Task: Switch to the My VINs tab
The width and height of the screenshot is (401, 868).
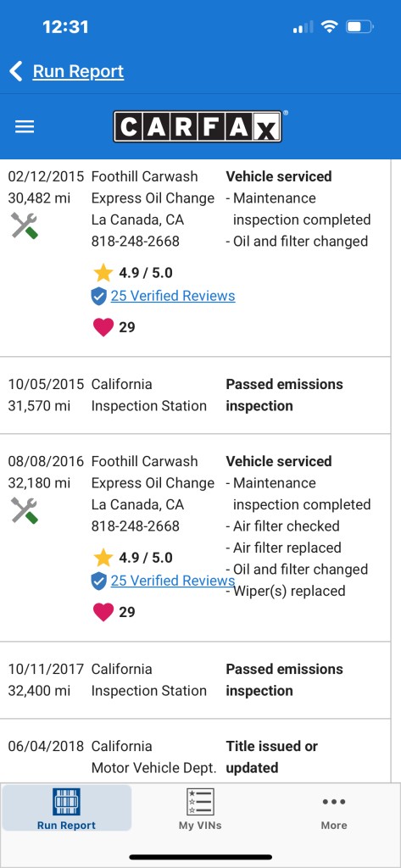Action: 200,809
